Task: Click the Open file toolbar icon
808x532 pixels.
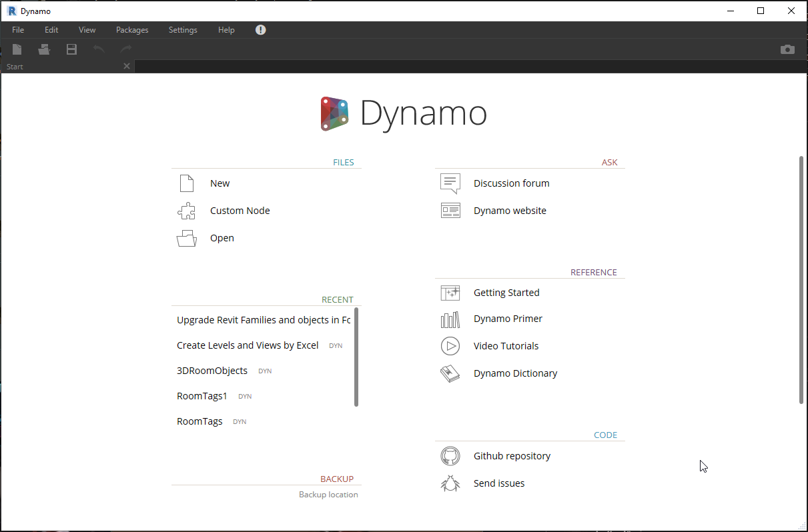Action: point(44,49)
